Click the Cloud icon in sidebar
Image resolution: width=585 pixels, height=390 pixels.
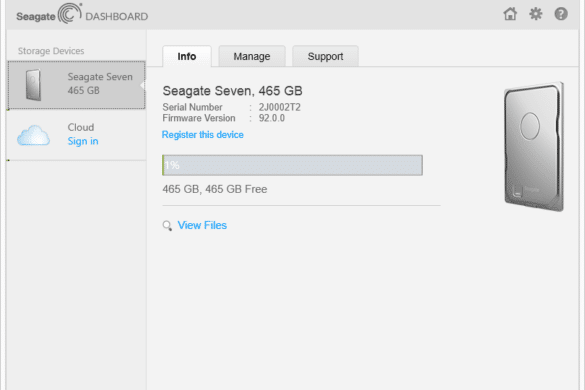(33, 135)
